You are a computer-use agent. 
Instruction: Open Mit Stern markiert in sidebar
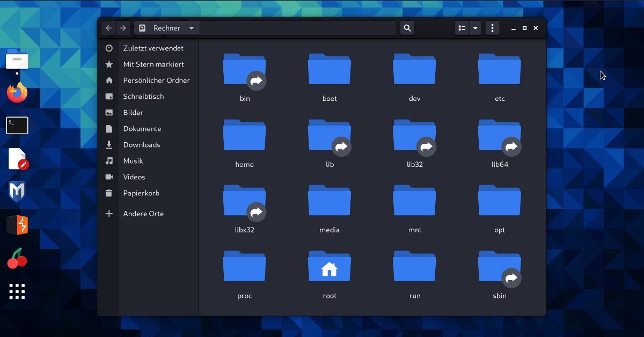[153, 64]
